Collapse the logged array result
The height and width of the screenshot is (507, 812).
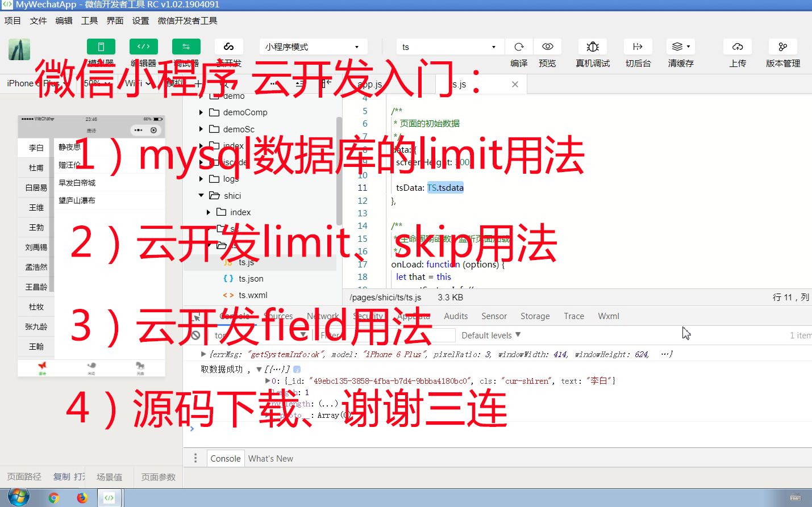point(259,369)
